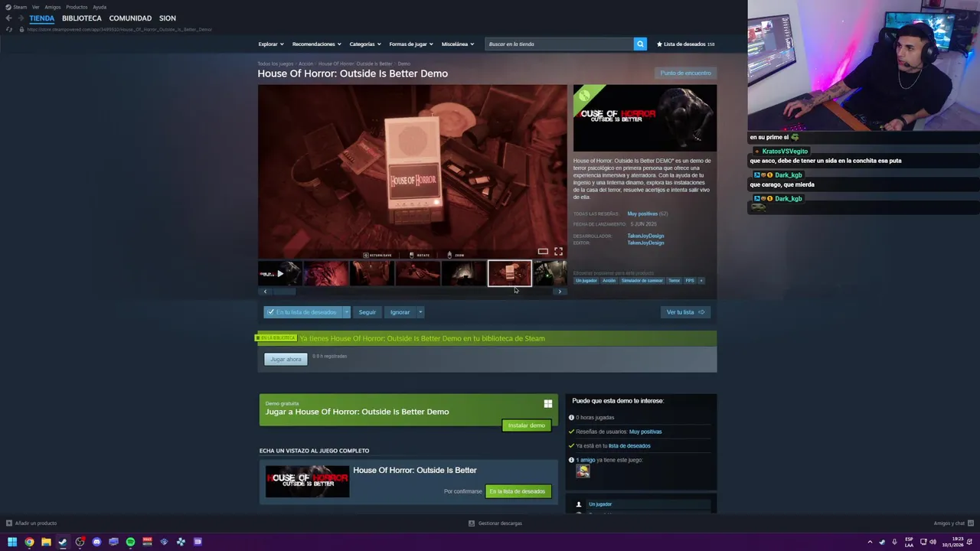
Task: Open Steam from the taskbar
Action: click(x=63, y=542)
